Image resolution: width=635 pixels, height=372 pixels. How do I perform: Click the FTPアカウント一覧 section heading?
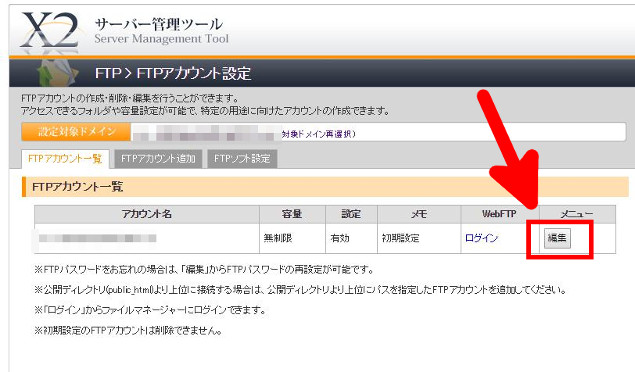77,187
